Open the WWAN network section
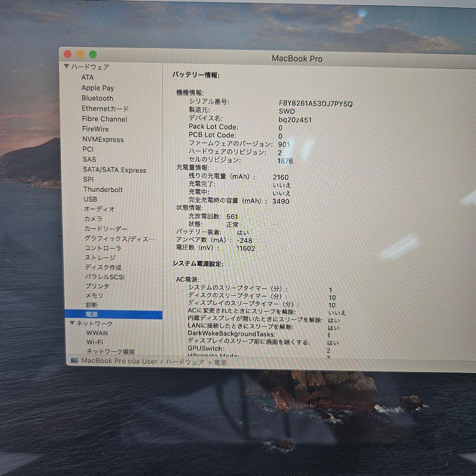The width and height of the screenshot is (476, 476). (96, 333)
